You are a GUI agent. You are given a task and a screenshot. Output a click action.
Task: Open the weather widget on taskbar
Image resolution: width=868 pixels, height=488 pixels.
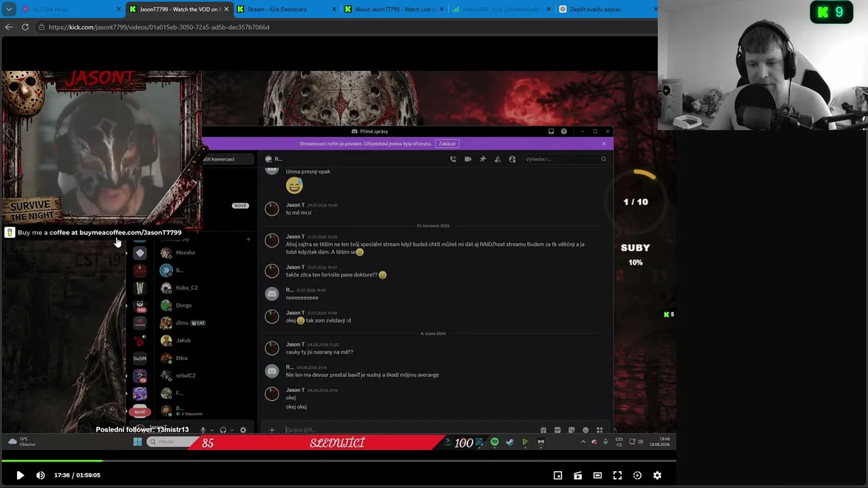tap(22, 442)
